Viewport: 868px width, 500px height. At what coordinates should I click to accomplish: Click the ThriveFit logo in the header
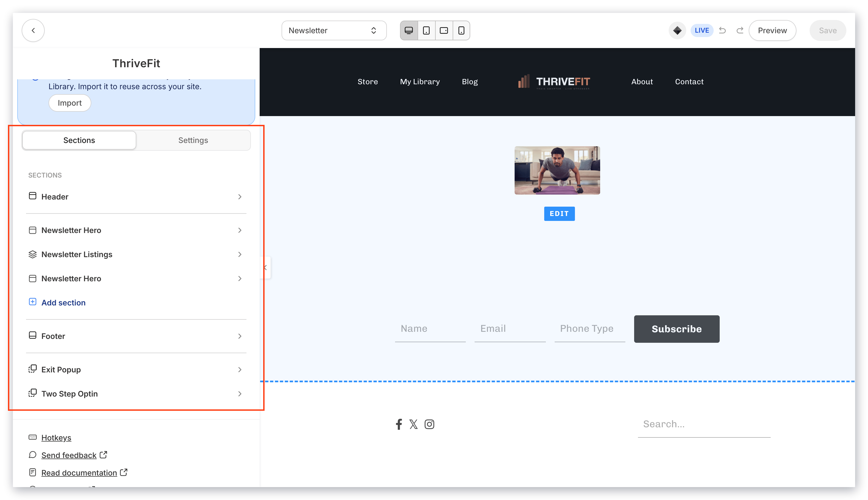click(554, 82)
